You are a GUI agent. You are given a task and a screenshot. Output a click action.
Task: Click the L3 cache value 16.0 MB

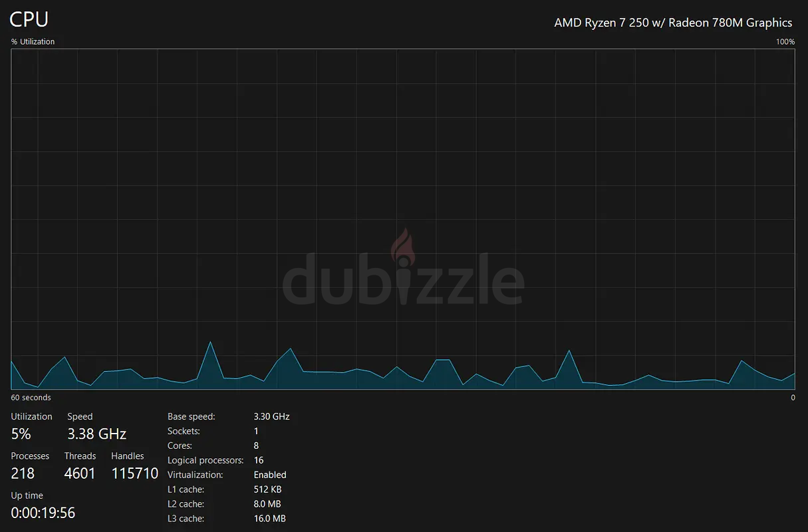point(269,519)
